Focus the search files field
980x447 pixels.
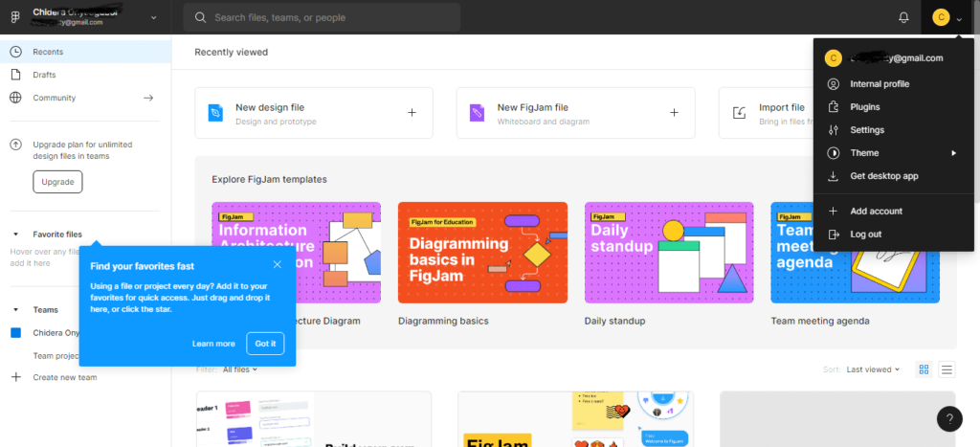[x=322, y=17]
